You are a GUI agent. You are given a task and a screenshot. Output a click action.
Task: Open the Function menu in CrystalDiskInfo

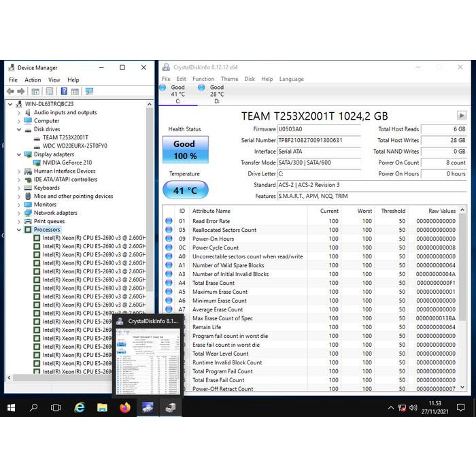(203, 79)
